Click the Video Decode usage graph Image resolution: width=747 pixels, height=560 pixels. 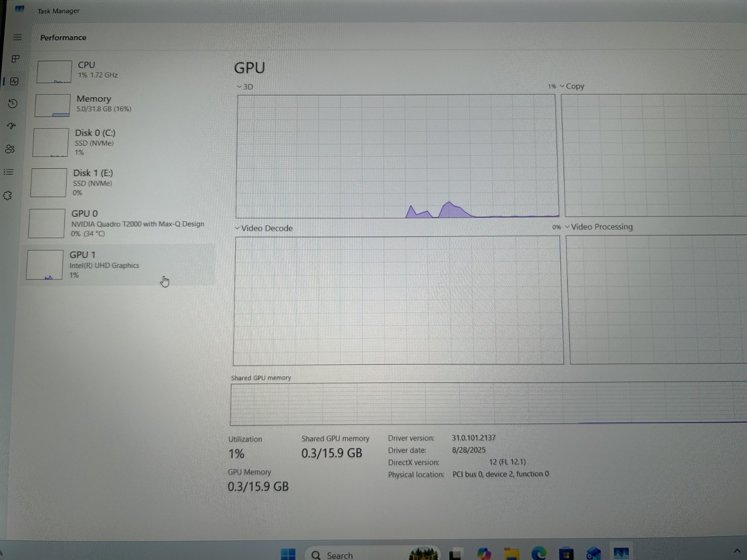tap(398, 301)
